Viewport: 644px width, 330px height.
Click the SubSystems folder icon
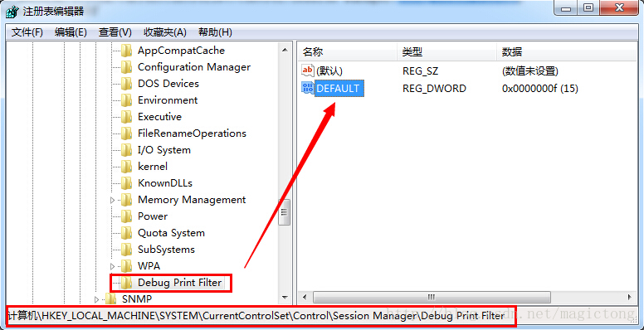(x=126, y=250)
